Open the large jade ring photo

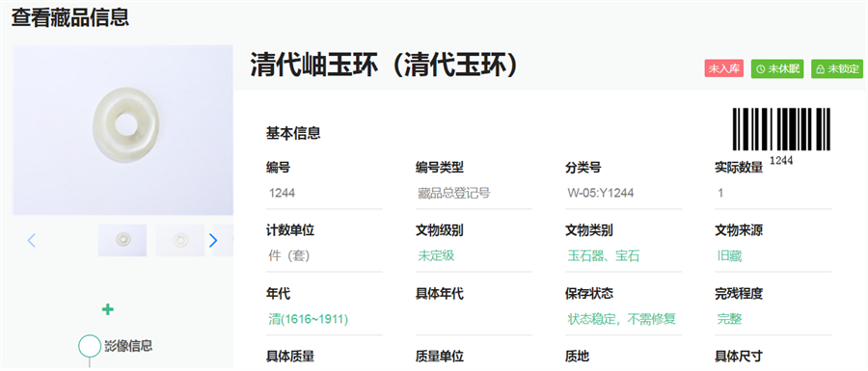[122, 130]
